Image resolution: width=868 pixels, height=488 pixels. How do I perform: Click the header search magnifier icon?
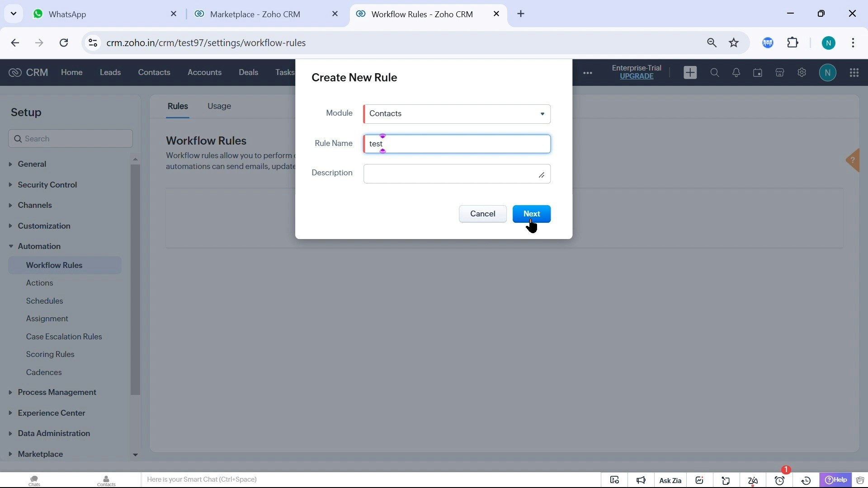pyautogui.click(x=714, y=73)
